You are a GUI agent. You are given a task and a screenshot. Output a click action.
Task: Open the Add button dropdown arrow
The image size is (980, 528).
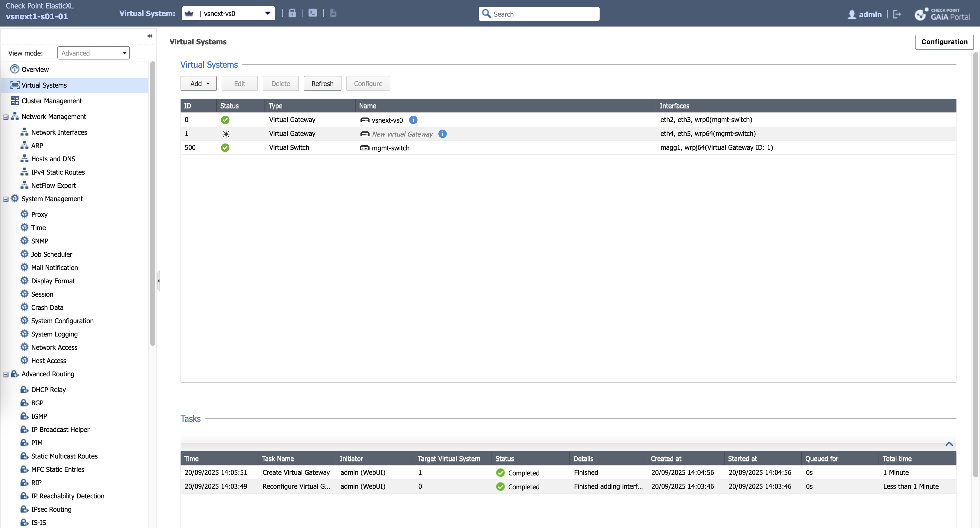click(x=208, y=84)
